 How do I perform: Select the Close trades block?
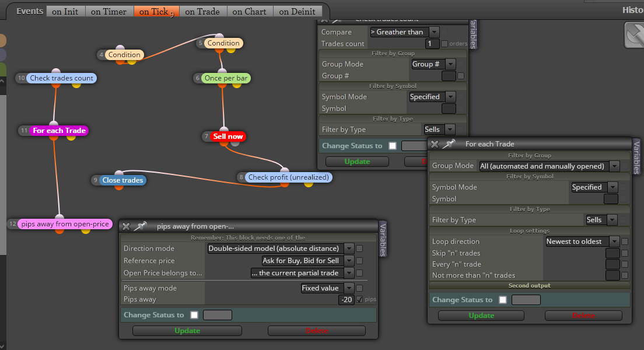click(123, 180)
